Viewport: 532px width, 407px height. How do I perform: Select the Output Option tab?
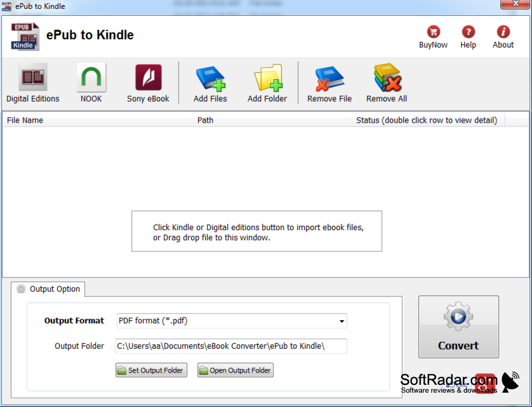point(48,289)
